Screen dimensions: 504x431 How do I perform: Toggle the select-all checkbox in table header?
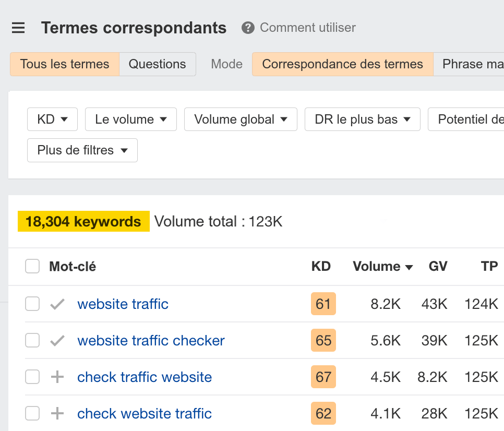pyautogui.click(x=32, y=266)
